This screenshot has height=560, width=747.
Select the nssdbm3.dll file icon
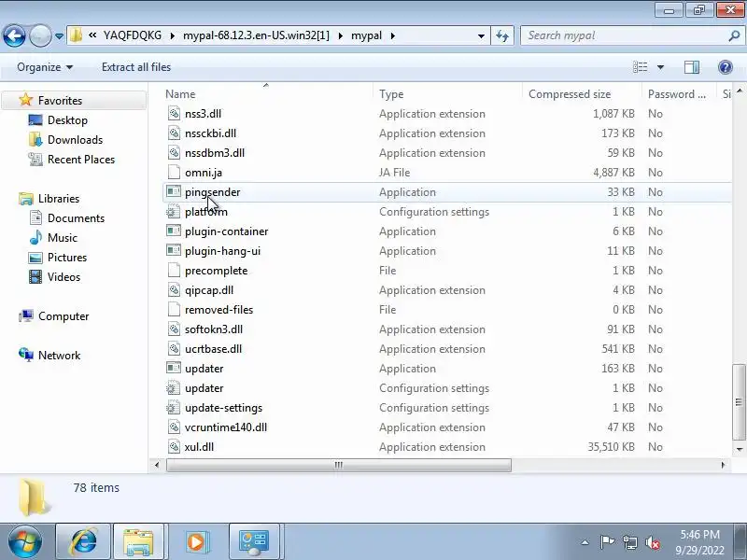pyautogui.click(x=174, y=152)
